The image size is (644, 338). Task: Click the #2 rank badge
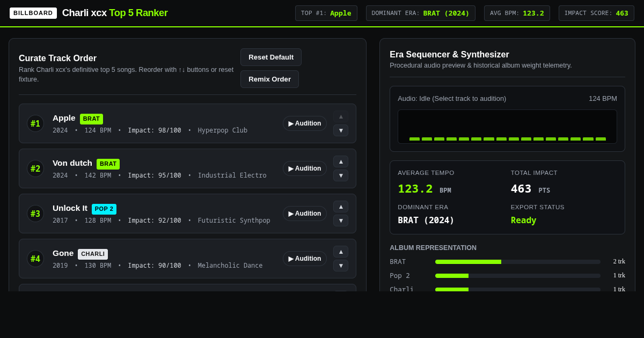click(x=35, y=168)
